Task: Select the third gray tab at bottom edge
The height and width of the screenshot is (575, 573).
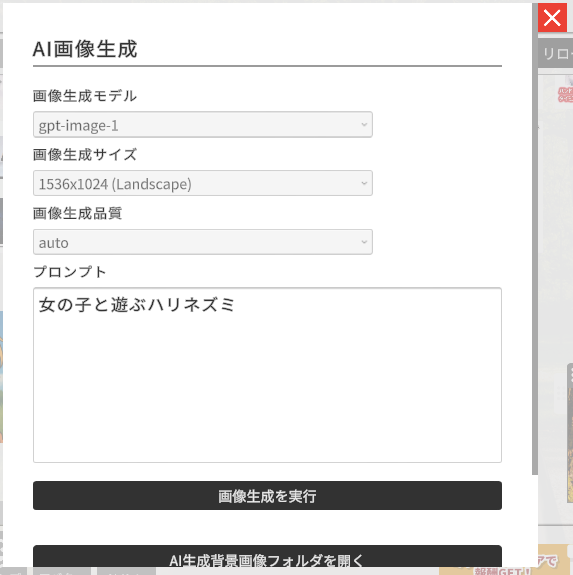Action: (126, 571)
